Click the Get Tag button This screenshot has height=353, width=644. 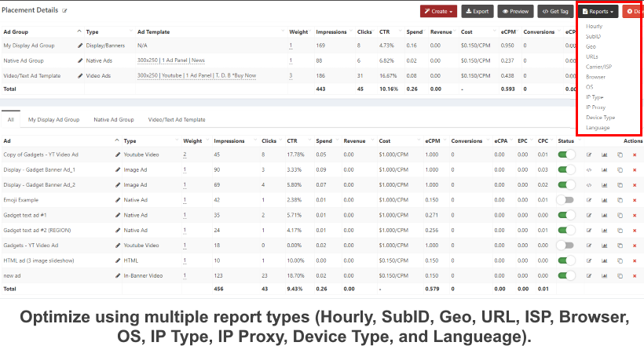555,12
